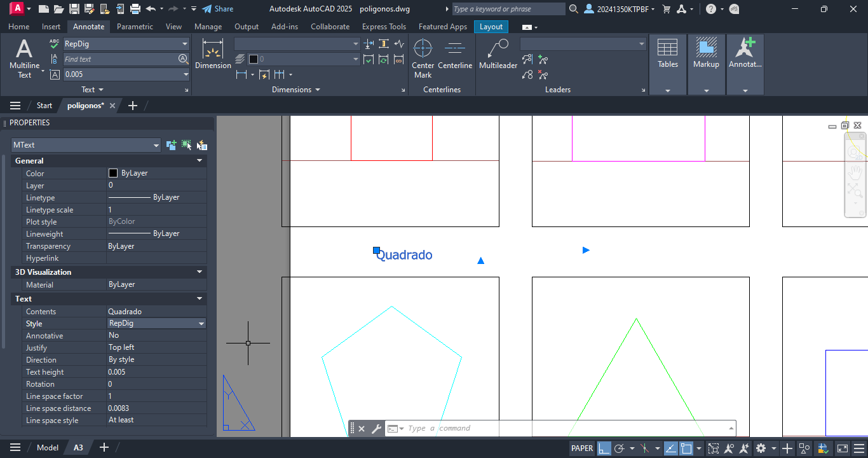Screen dimensions: 868x458
Task: Click the Help question mark icon
Action: pos(710,9)
